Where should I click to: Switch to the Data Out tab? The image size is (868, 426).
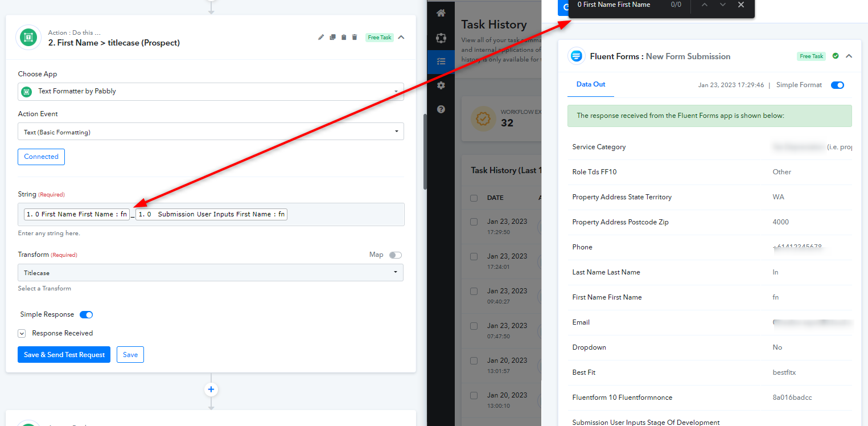tap(590, 84)
